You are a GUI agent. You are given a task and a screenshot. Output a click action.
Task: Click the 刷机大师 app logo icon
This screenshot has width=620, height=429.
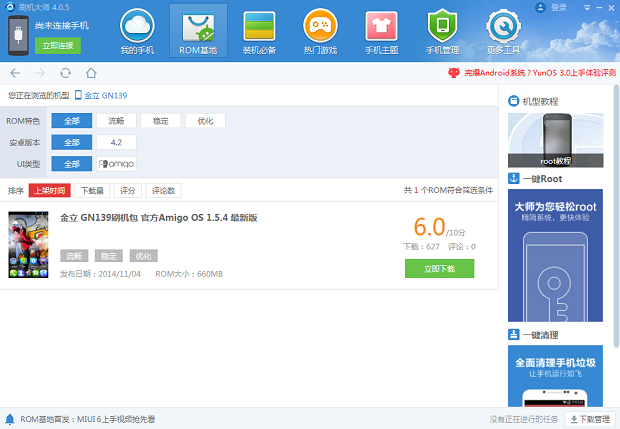coord(10,7)
